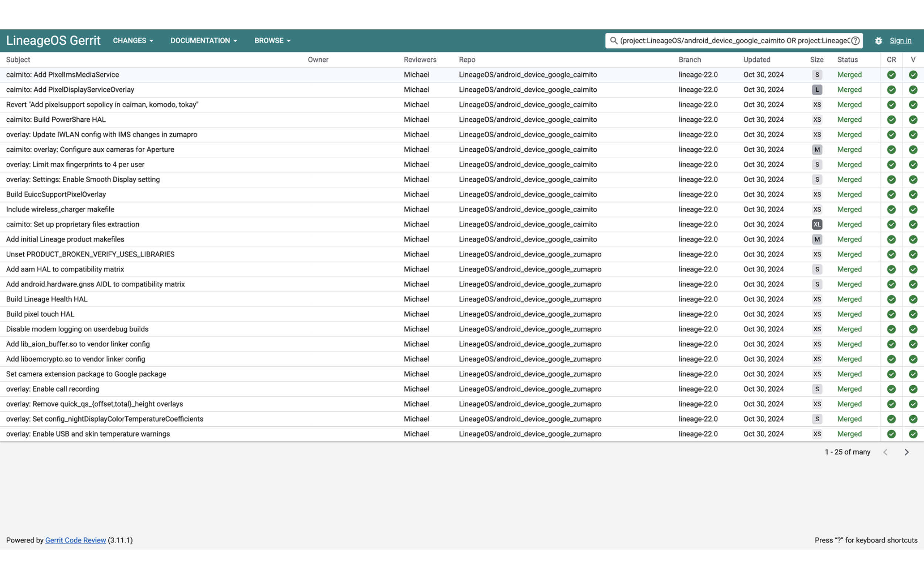This screenshot has height=578, width=924.
Task: Click the Size column header
Action: click(817, 60)
